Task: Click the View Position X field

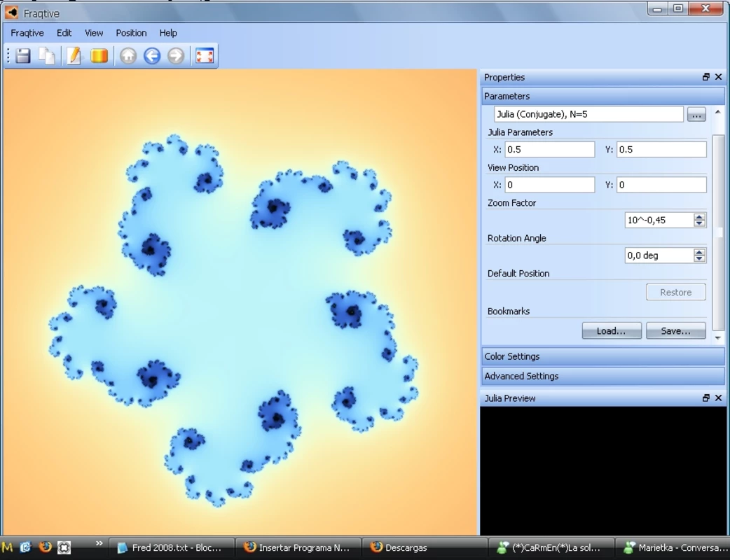Action: [550, 185]
